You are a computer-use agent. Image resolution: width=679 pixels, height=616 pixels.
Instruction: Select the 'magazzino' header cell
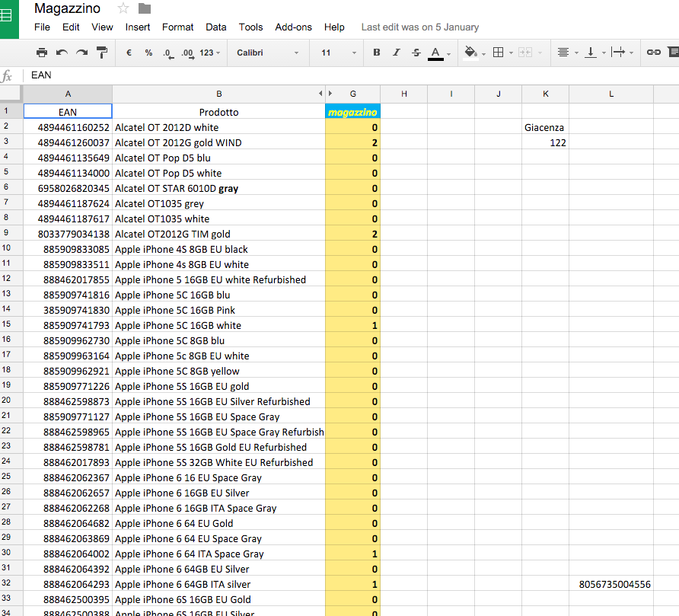point(353,112)
